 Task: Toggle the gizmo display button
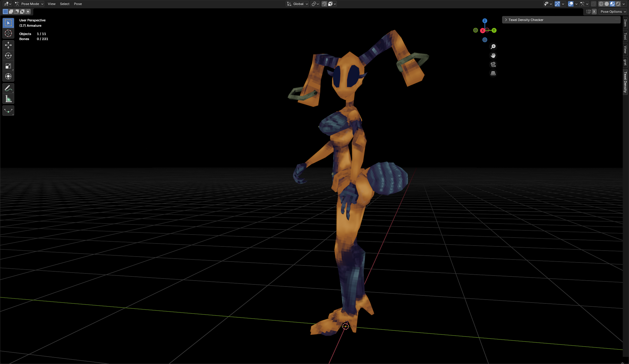557,4
